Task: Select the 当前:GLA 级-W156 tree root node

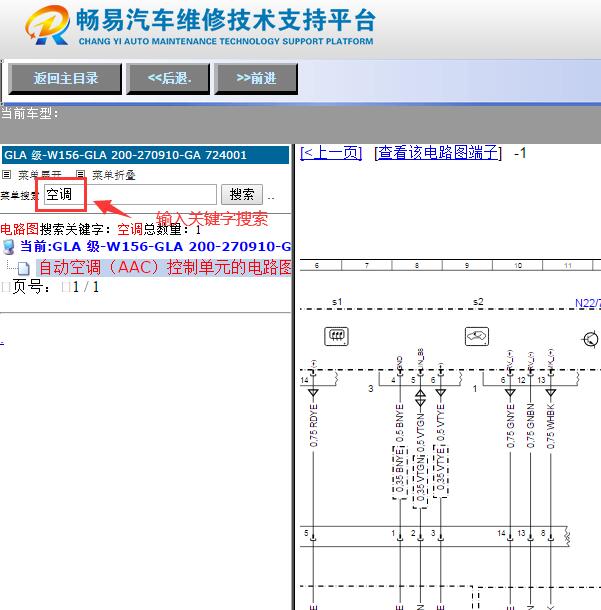Action: [x=155, y=247]
